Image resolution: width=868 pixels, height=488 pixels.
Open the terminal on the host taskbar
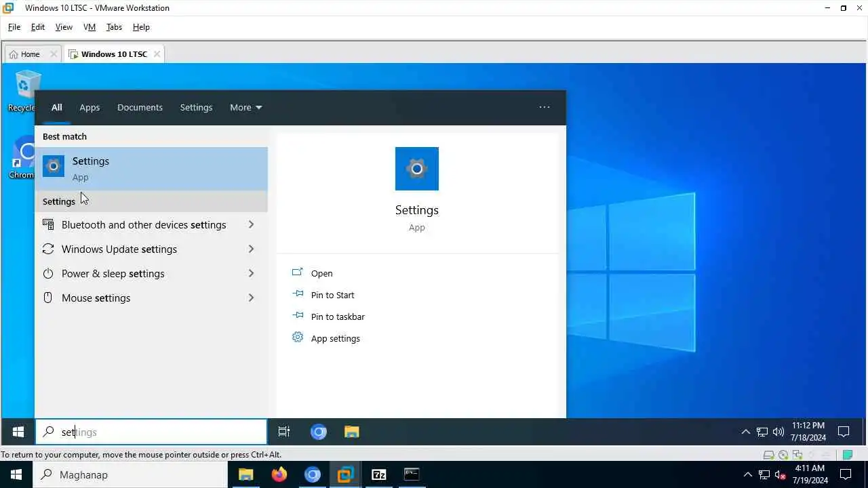point(412,474)
